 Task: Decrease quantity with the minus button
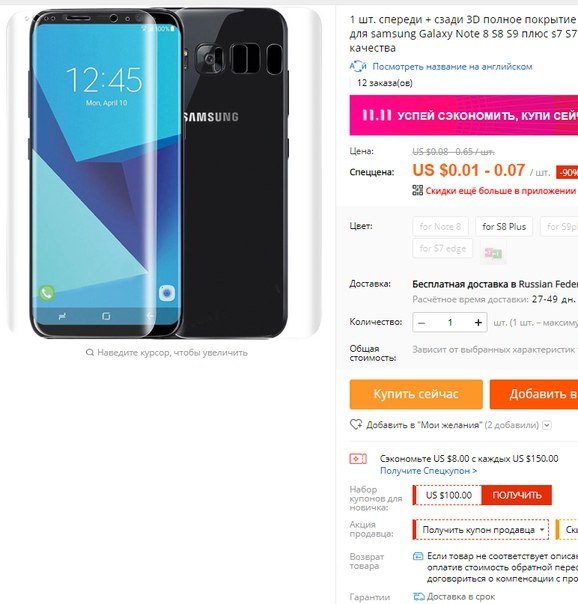point(422,323)
